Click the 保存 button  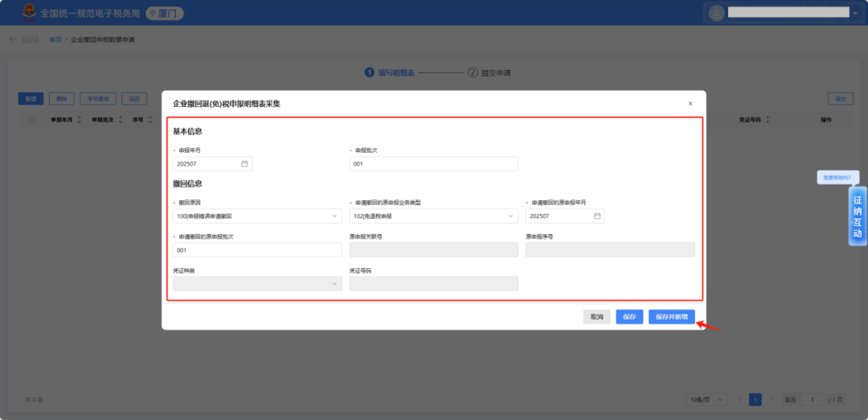(x=629, y=317)
